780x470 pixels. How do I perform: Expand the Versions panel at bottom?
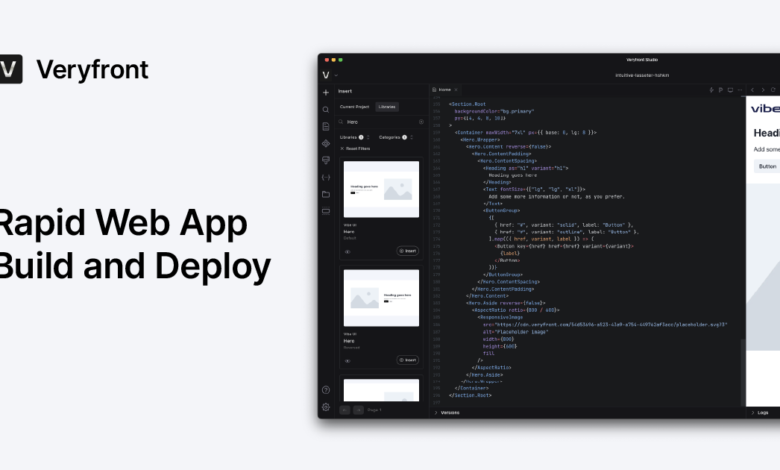pos(449,412)
